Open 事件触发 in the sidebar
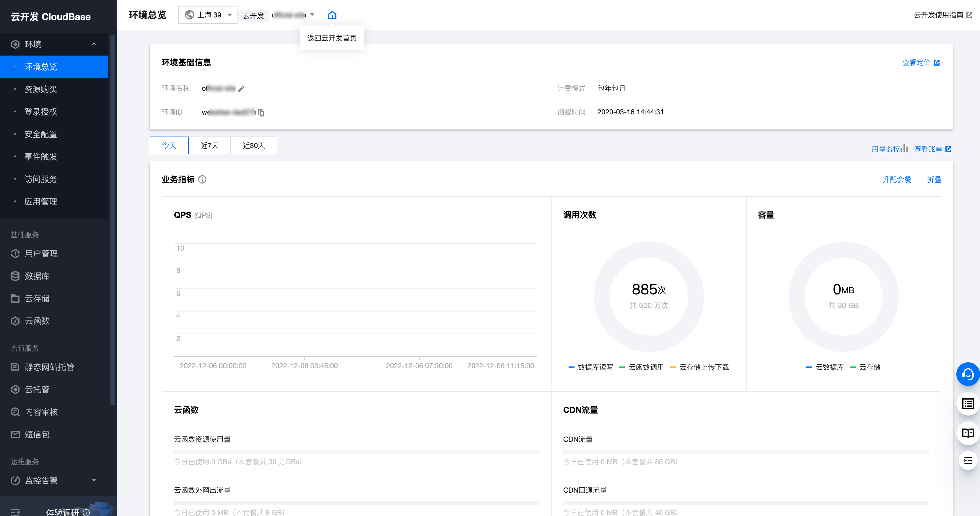The height and width of the screenshot is (516, 980). [54, 156]
